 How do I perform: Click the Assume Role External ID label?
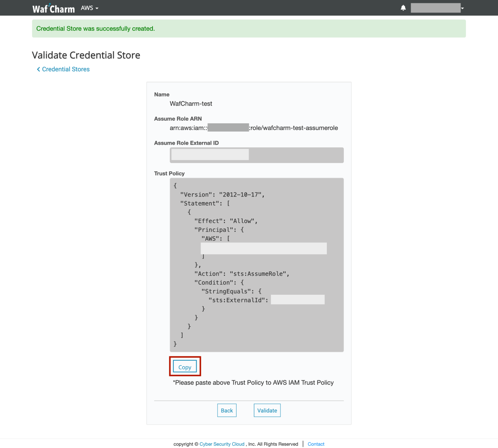click(186, 143)
